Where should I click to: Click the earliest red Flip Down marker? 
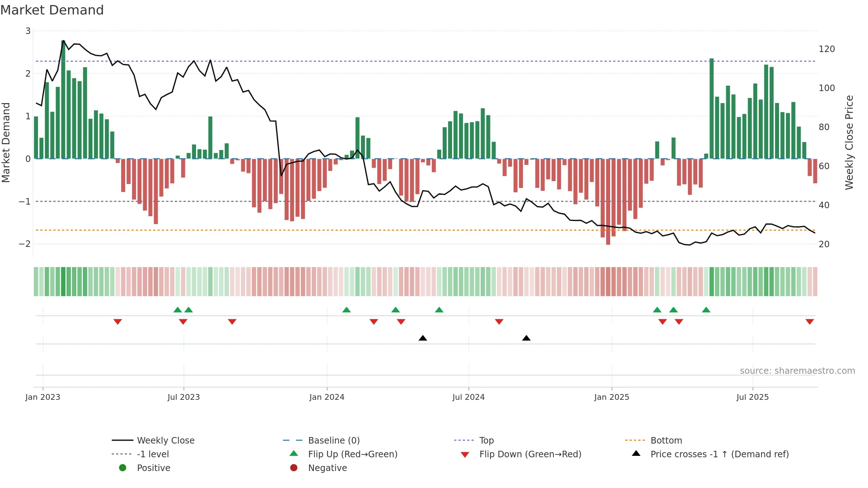point(118,322)
